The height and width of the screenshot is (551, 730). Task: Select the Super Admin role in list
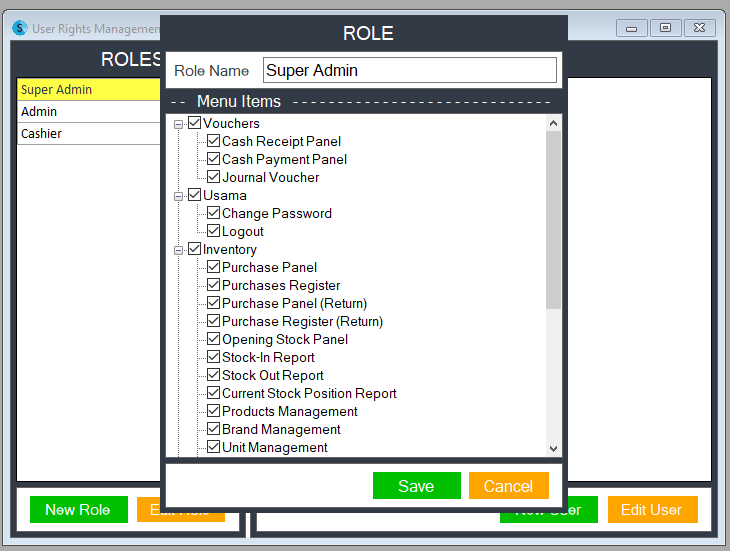[x=88, y=89]
